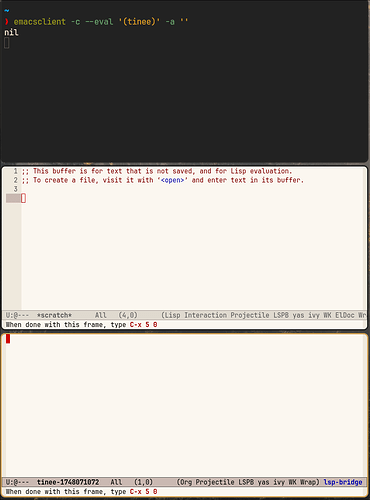The image size is (370, 500).
Task: Click 'Wrap' in the tinee frame mode line
Action: 308,482
